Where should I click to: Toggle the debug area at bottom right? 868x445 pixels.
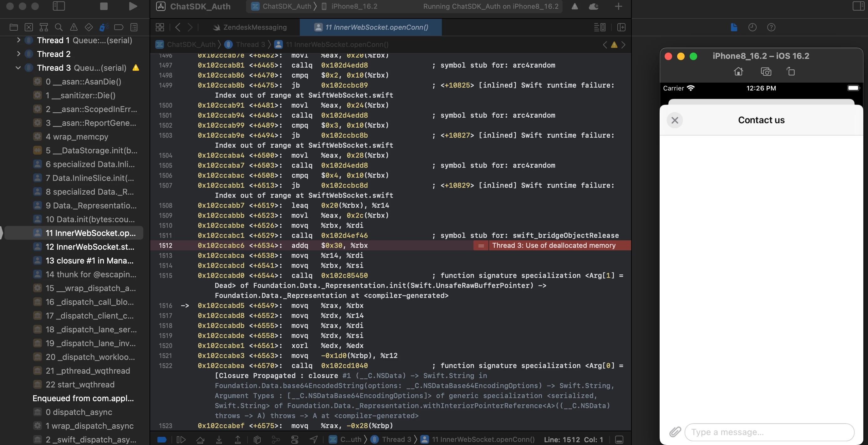(619, 439)
